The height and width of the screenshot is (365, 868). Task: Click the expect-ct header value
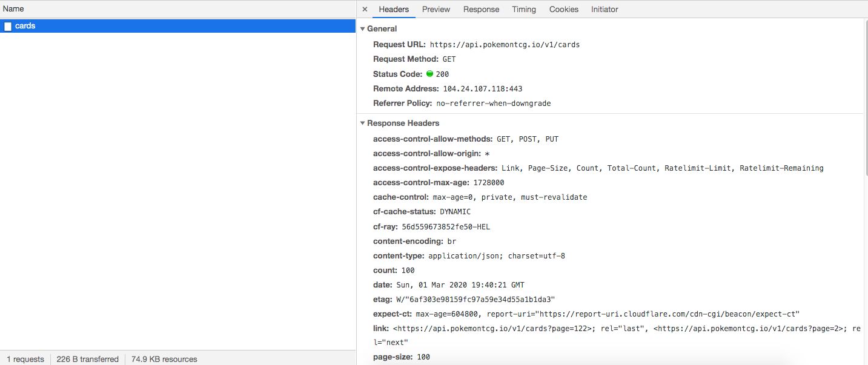tap(608, 314)
